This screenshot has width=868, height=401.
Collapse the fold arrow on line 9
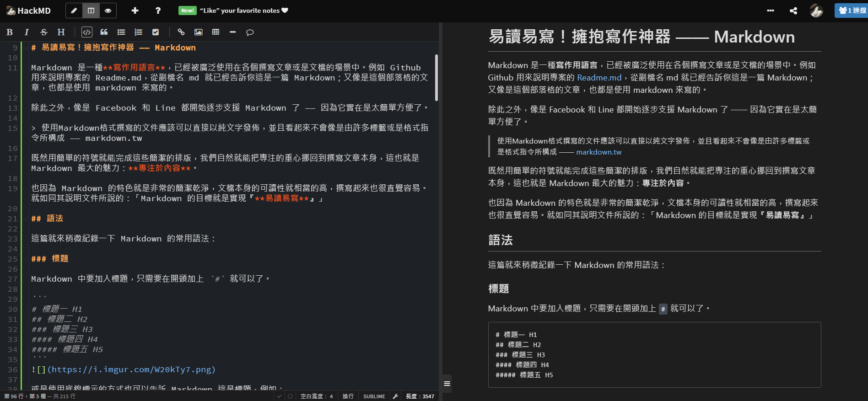(26, 48)
